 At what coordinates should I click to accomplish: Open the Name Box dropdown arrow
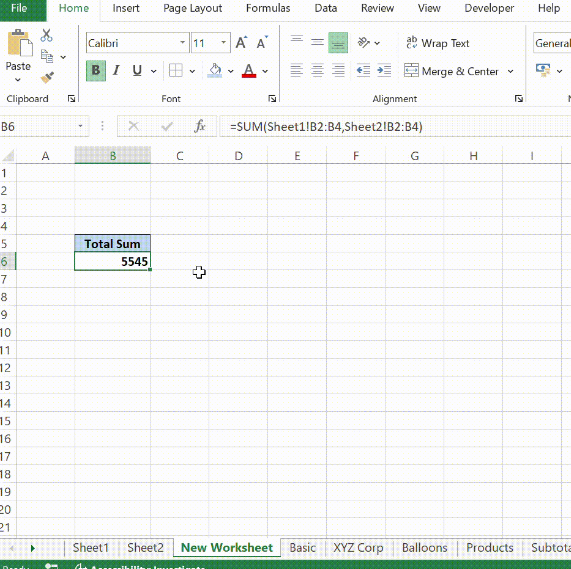[80, 126]
